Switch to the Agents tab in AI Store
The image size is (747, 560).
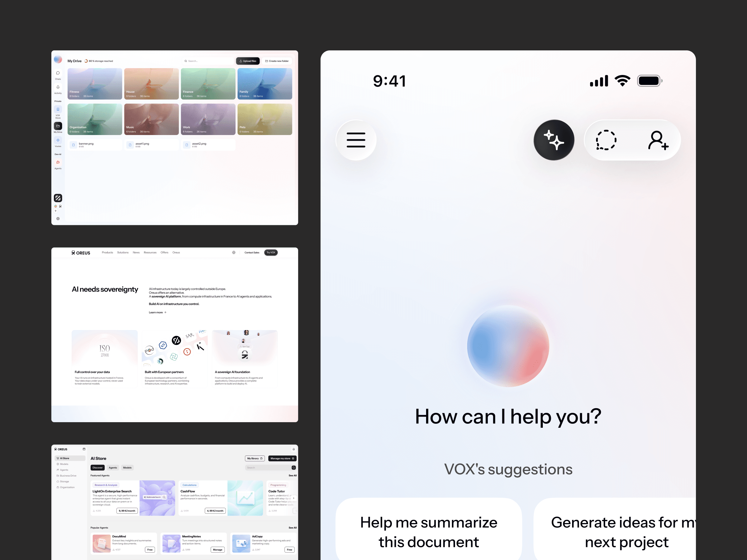pos(113,468)
